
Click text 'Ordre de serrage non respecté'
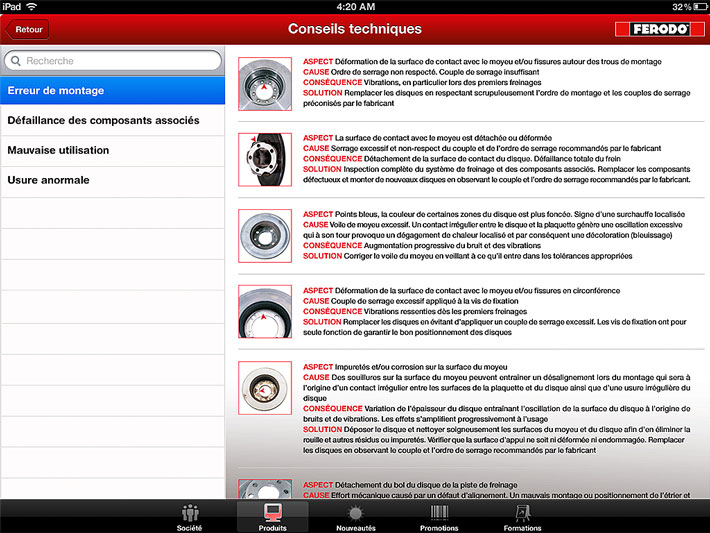tap(383, 72)
